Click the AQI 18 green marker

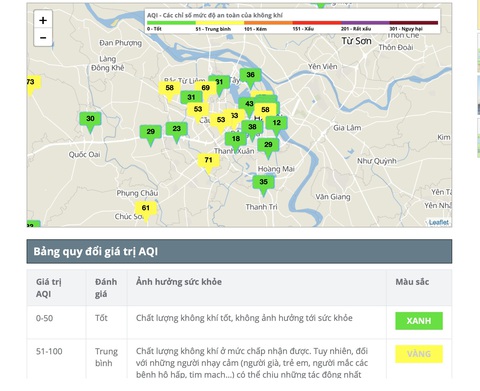(x=236, y=139)
